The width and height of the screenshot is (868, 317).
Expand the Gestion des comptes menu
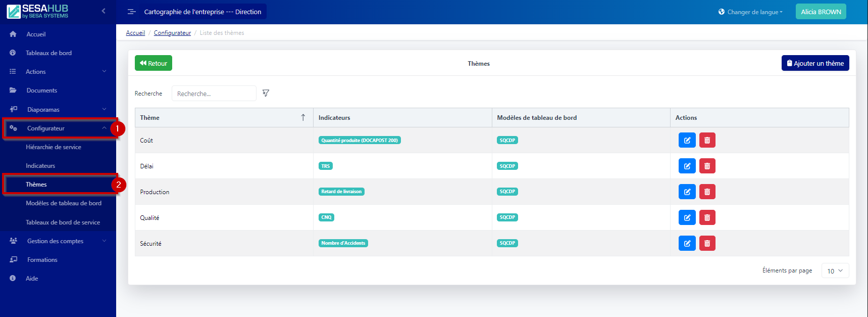(x=58, y=241)
